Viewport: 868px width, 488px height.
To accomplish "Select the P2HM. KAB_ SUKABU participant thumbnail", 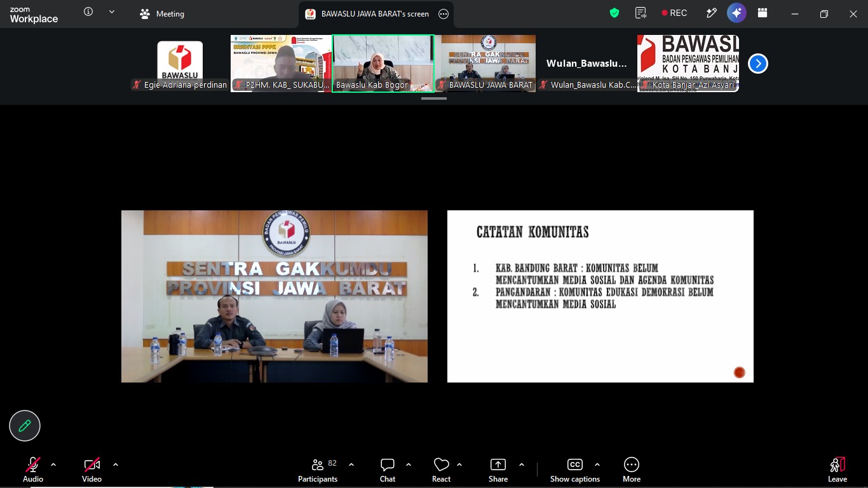I will [281, 64].
